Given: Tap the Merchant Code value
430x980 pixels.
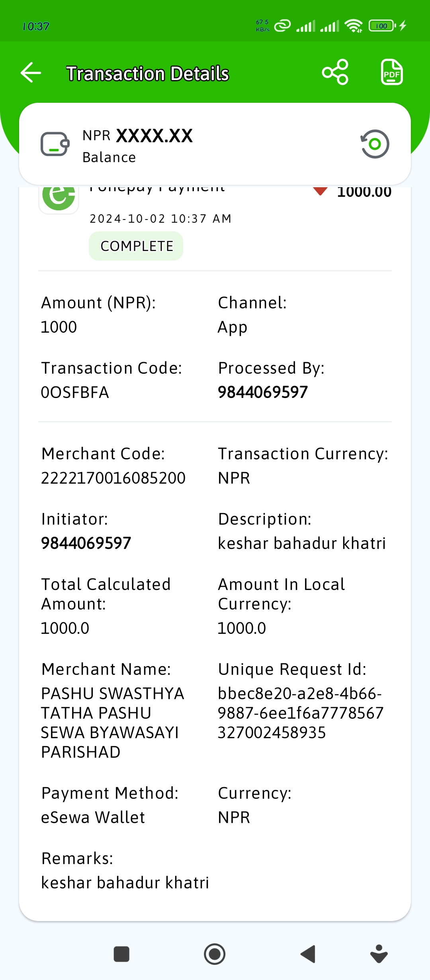Looking at the screenshot, I should [x=113, y=478].
